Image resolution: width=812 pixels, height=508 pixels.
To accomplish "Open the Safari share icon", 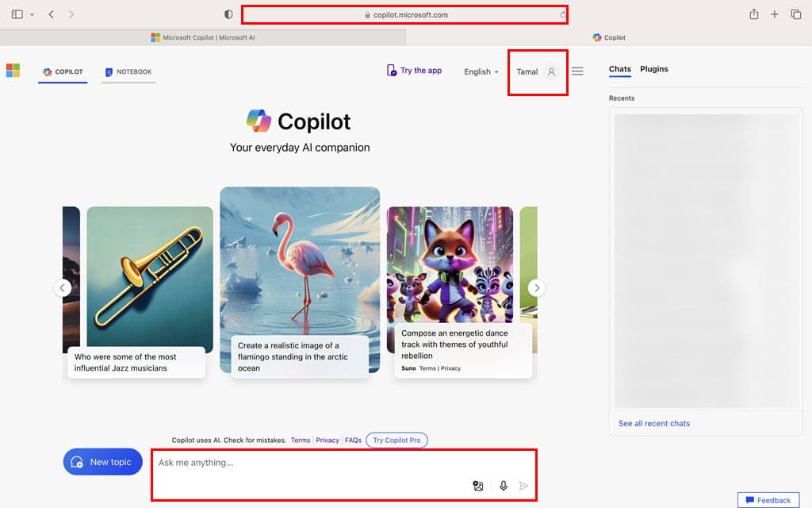I will click(x=754, y=14).
